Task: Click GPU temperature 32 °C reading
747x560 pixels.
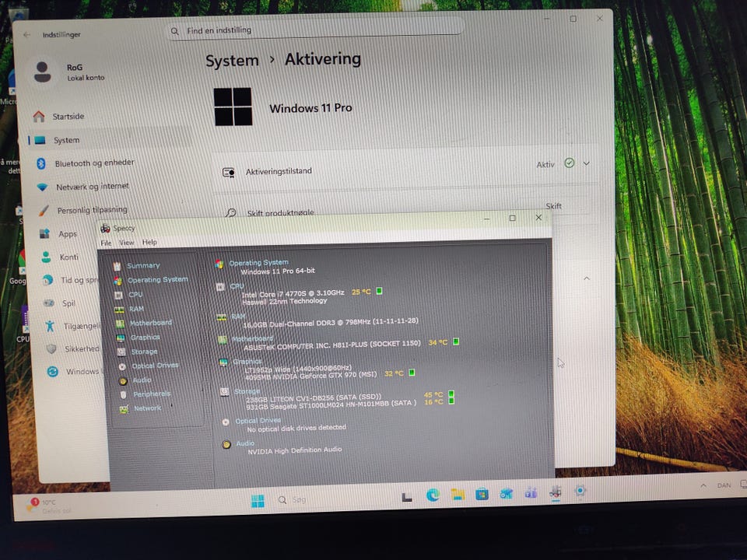Action: (394, 373)
